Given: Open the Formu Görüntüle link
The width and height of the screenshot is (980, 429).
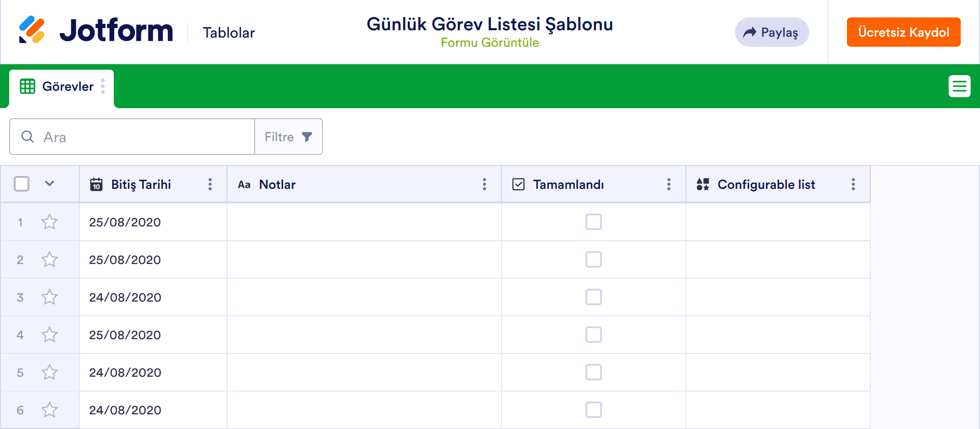Looking at the screenshot, I should pos(490,43).
